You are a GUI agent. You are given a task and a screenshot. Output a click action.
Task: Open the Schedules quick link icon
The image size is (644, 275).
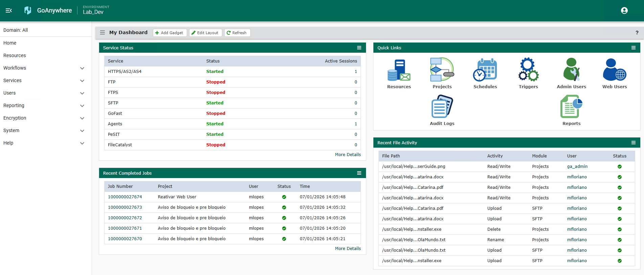pyautogui.click(x=485, y=70)
